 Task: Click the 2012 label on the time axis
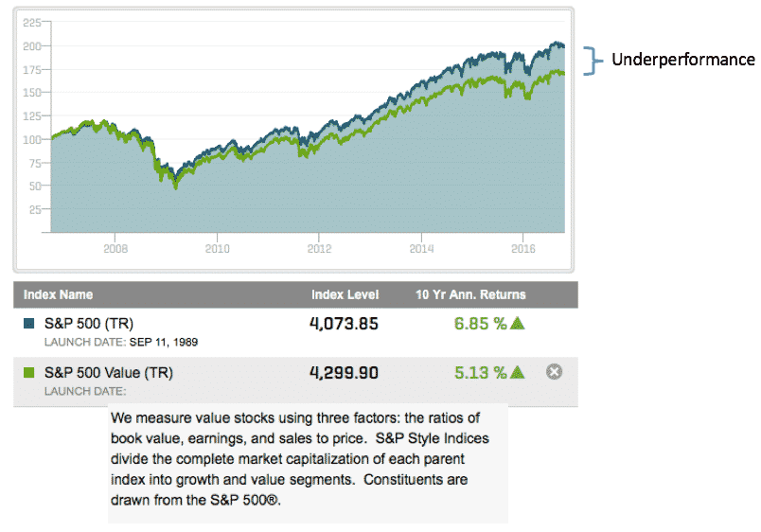tap(320, 251)
